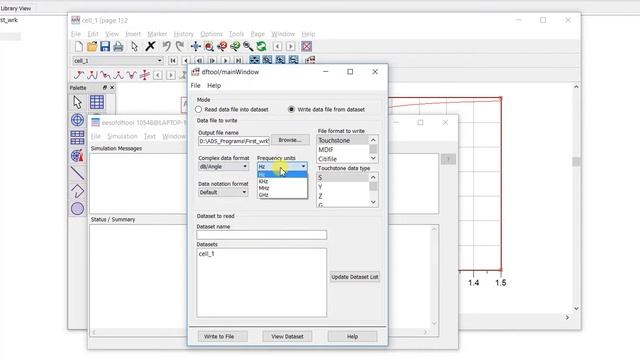Open the Tools menu in cell_1 window

(x=236, y=34)
